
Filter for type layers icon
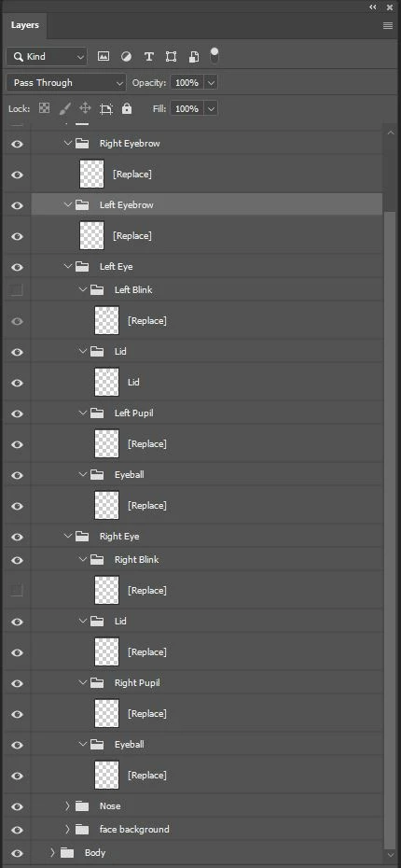(149, 56)
